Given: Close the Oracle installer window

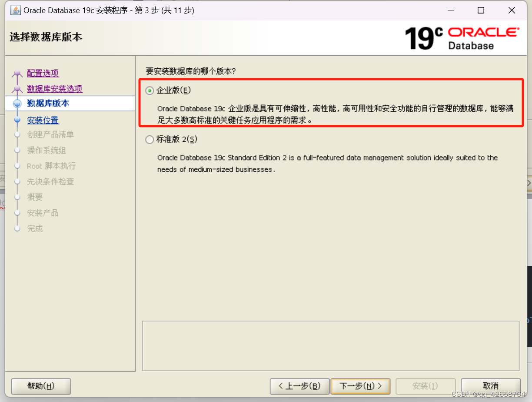Looking at the screenshot, I should [x=511, y=10].
